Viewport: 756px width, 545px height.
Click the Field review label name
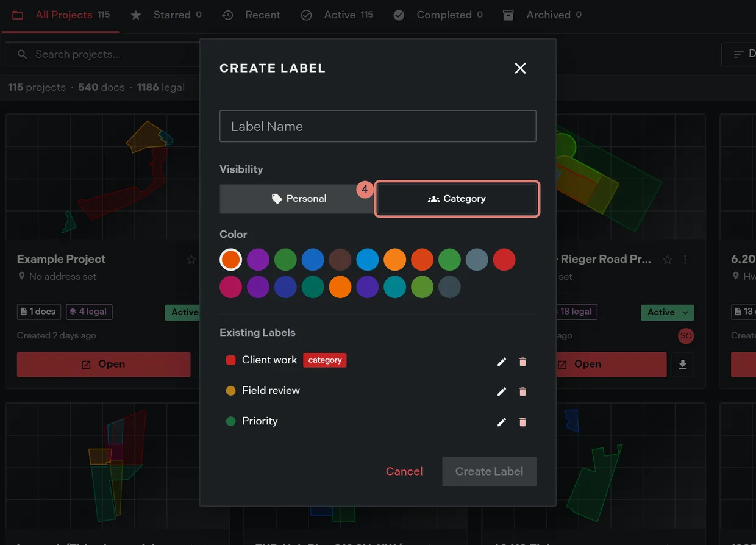[271, 390]
